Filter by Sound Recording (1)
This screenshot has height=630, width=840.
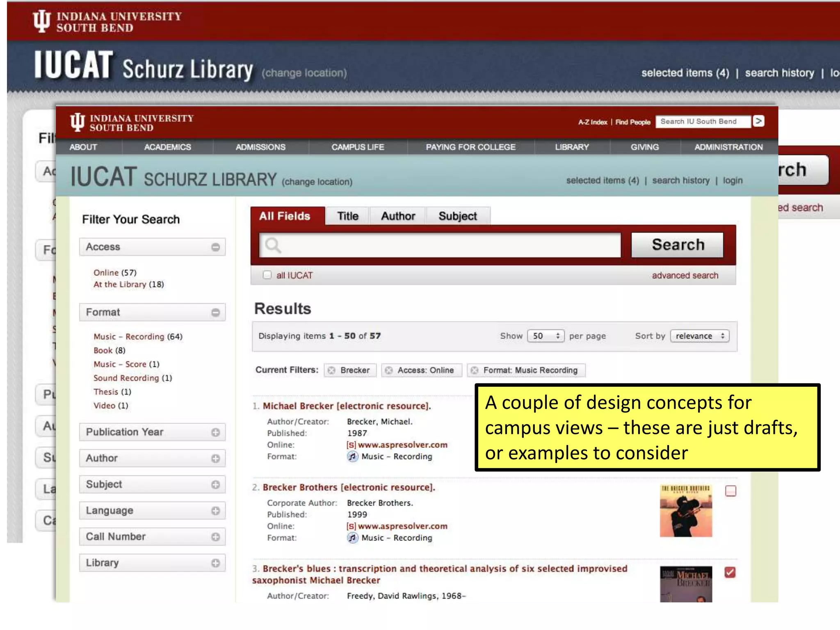tap(132, 378)
